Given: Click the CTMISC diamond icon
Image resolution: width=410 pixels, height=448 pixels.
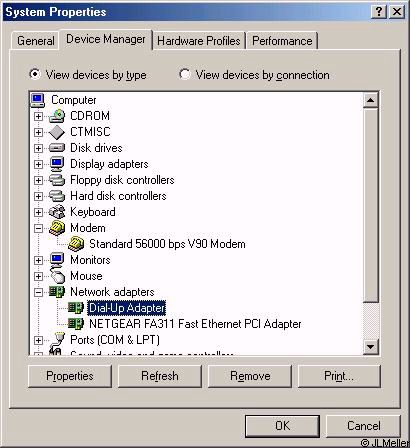Looking at the screenshot, I should (x=57, y=132).
